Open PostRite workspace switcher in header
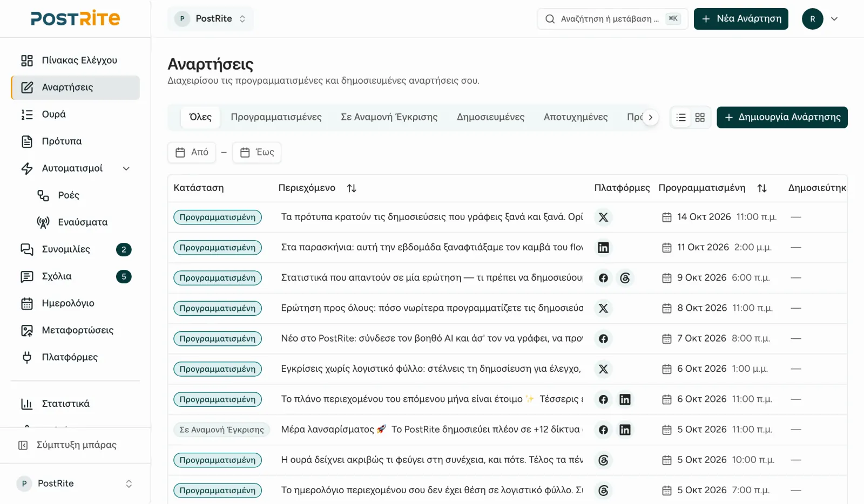864x504 pixels. pyautogui.click(x=211, y=19)
